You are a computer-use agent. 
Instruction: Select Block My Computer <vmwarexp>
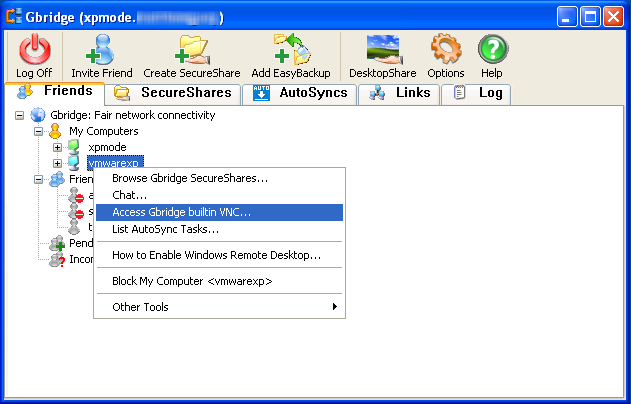point(219,281)
